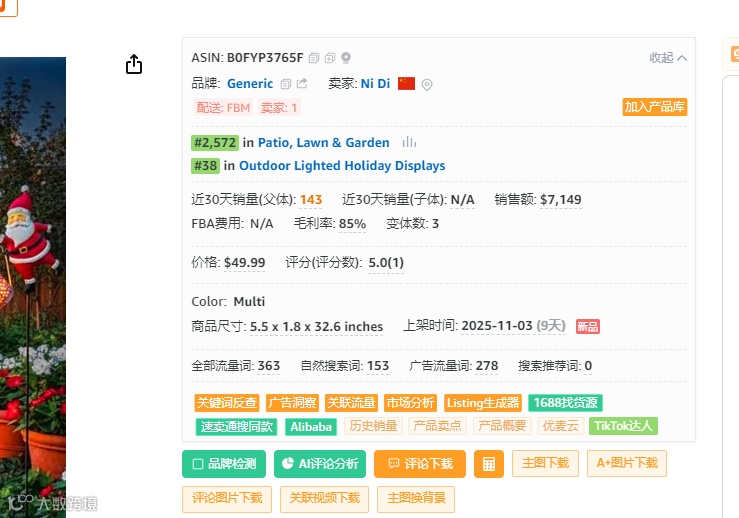739x518 pixels.
Task: Click the #38 rank badge
Action: [205, 165]
